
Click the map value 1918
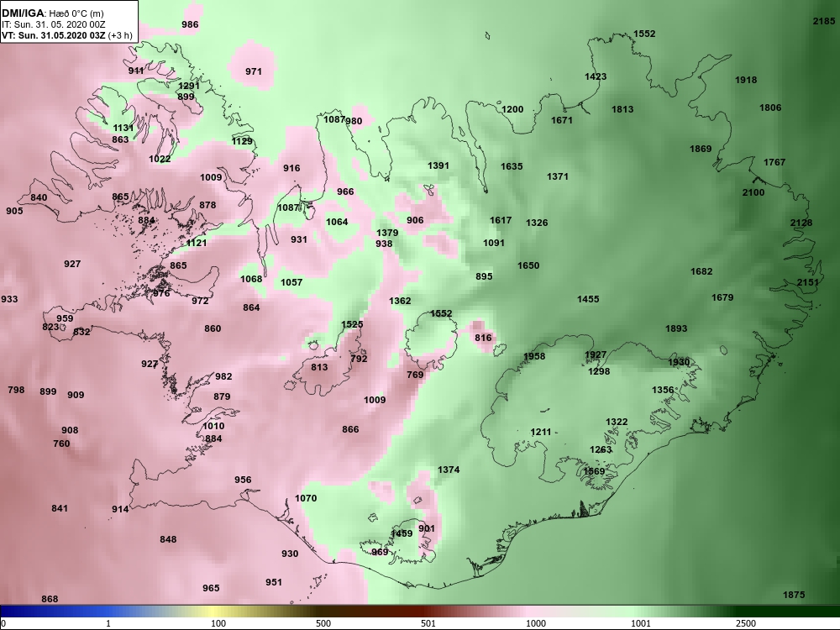(746, 80)
